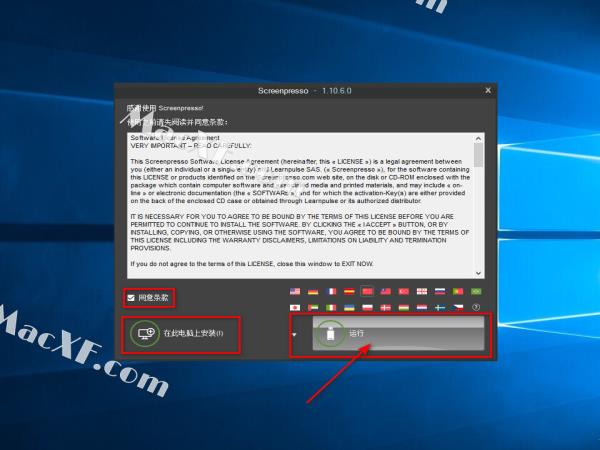
Task: Select the Portuguese flag language
Action: (458, 292)
